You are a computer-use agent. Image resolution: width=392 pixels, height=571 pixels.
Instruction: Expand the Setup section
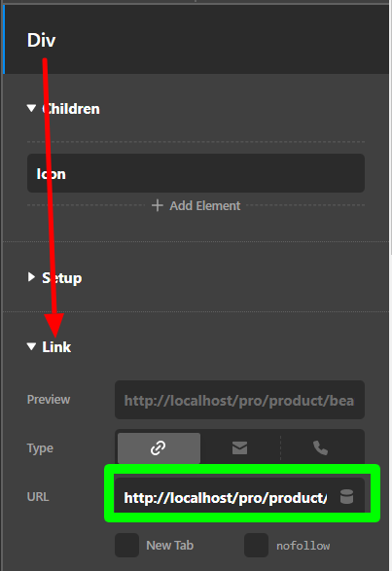[x=31, y=277]
